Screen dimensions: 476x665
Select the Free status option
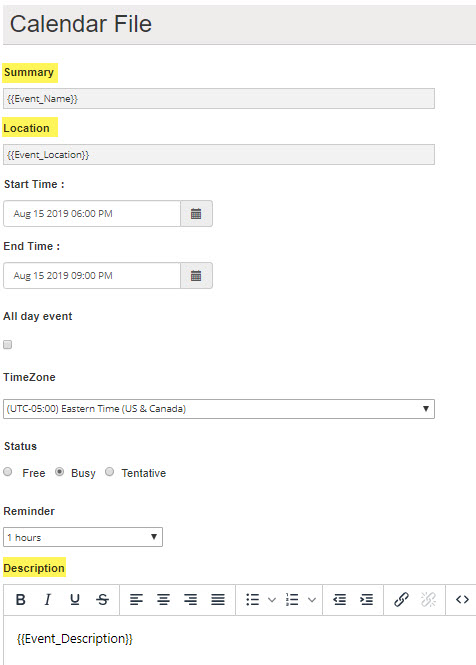[x=8, y=472]
